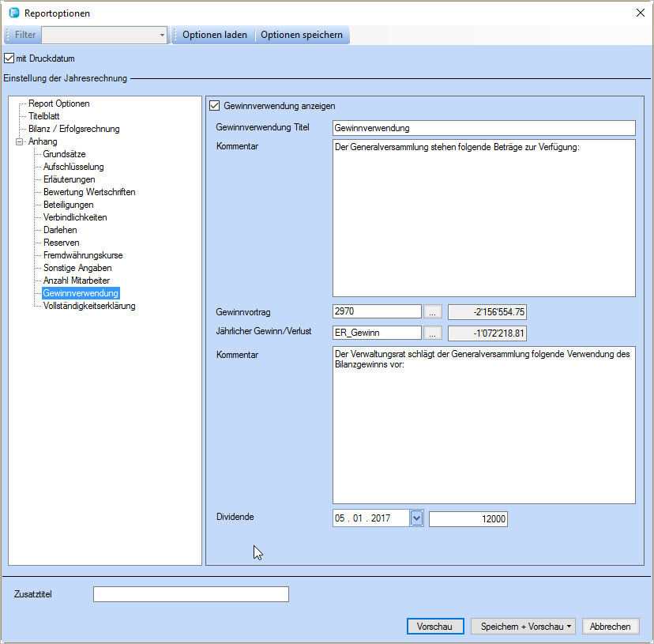Click browse button next to Gewinnvortrag field
The height and width of the screenshot is (644, 654).
click(432, 311)
